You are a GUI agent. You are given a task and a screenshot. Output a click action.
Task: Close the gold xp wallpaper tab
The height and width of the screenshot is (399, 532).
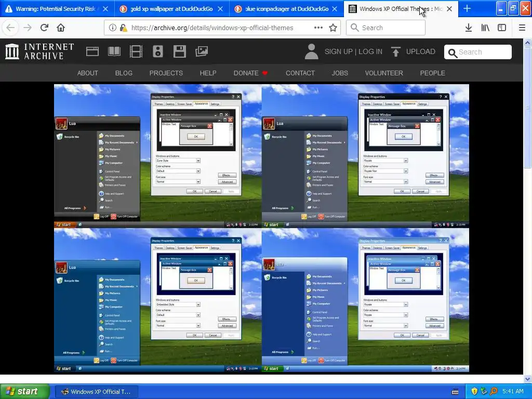tap(220, 9)
